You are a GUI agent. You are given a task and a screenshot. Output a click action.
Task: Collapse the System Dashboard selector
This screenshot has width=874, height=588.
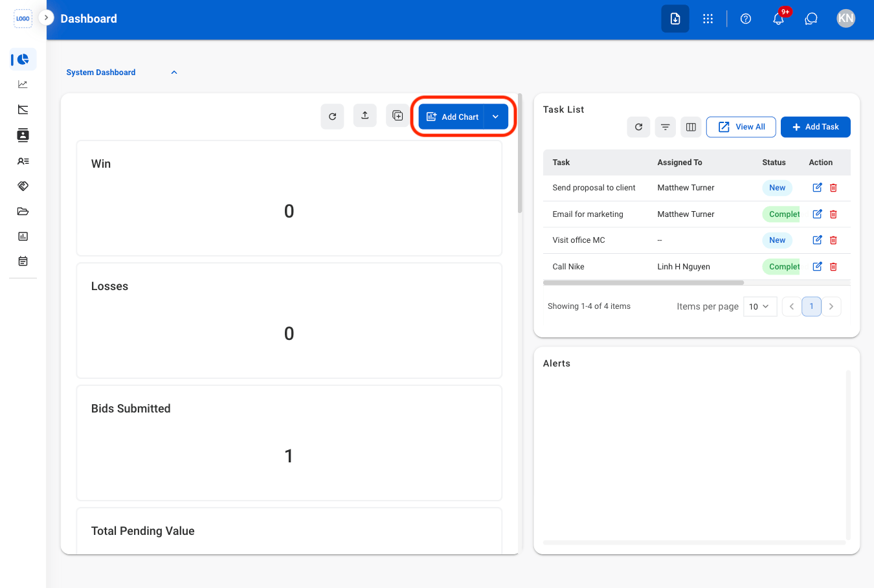point(174,73)
